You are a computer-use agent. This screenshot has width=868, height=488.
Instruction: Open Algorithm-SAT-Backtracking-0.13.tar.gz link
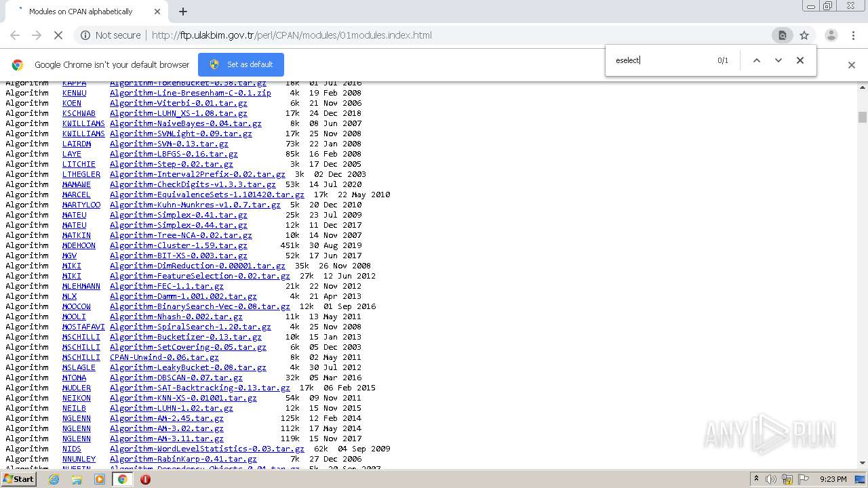click(200, 388)
